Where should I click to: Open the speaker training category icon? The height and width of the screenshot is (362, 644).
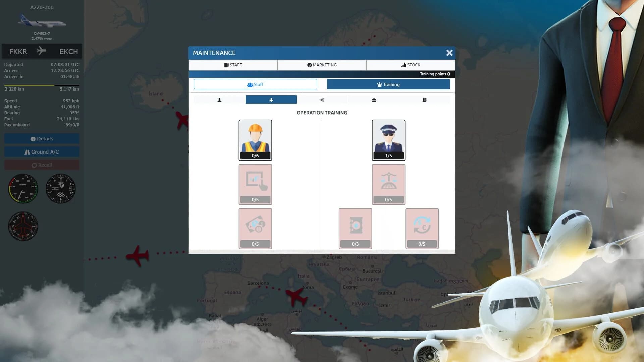tap(322, 99)
